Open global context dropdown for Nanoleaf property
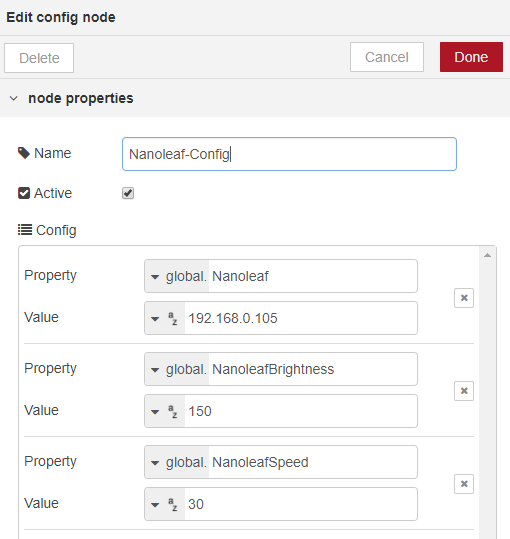This screenshot has width=510, height=539. (177, 276)
